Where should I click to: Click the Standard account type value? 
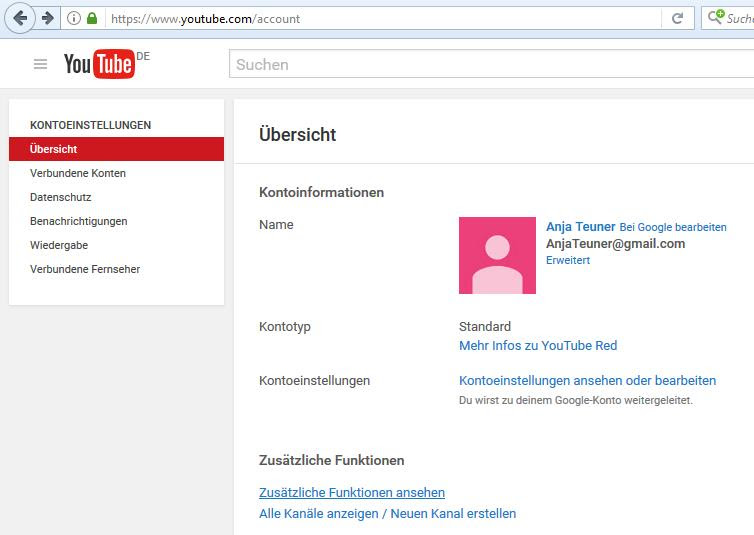485,326
